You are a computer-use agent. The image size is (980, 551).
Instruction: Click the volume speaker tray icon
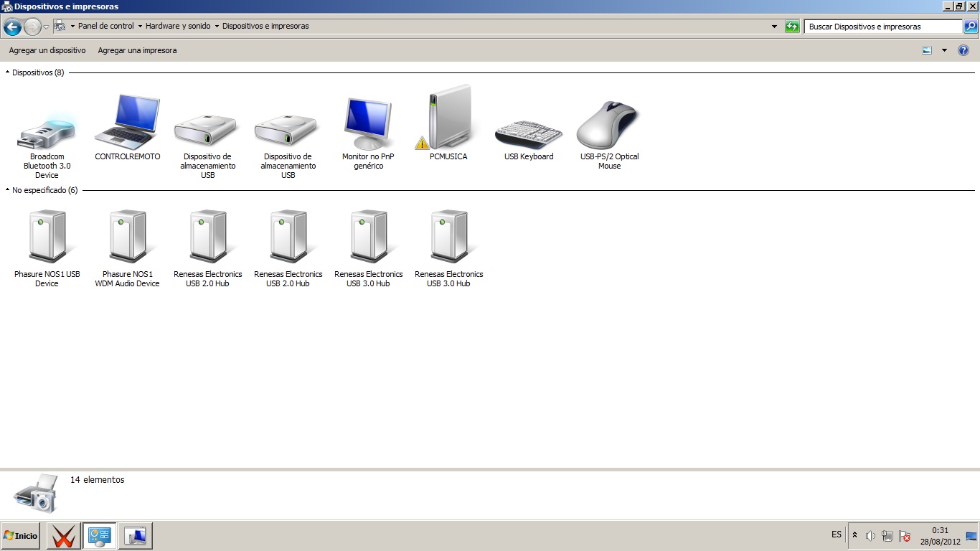[870, 536]
